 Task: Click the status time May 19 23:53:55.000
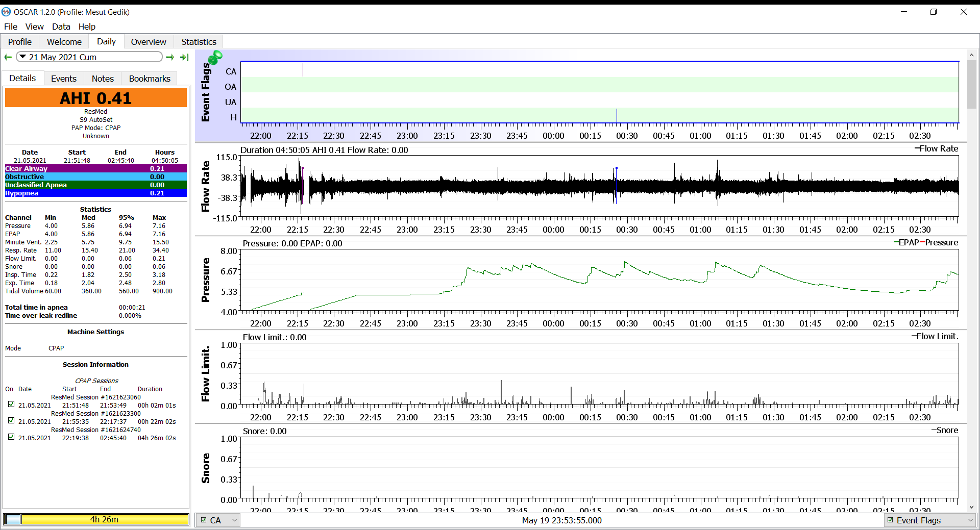pos(561,520)
